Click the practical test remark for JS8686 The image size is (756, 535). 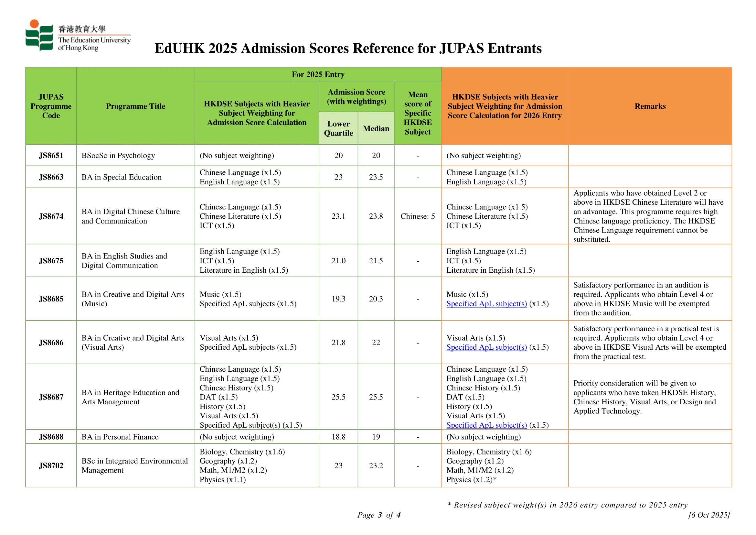click(650, 343)
